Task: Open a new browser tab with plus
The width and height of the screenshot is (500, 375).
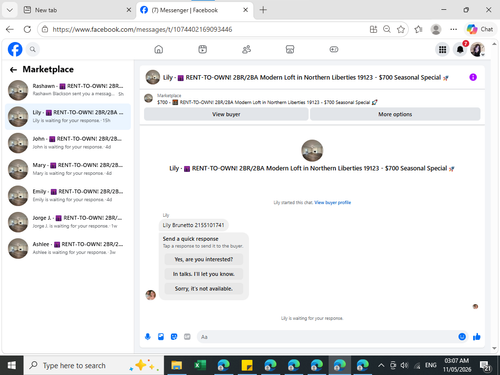Action: [x=263, y=10]
